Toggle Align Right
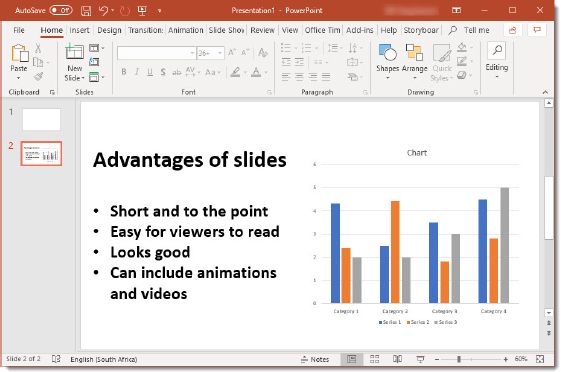The image size is (561, 372). tap(313, 77)
